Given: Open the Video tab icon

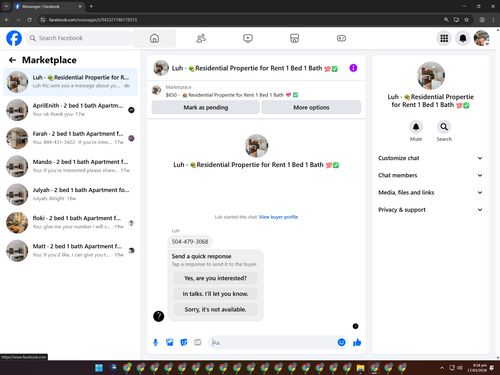Looking at the screenshot, I should [248, 38].
